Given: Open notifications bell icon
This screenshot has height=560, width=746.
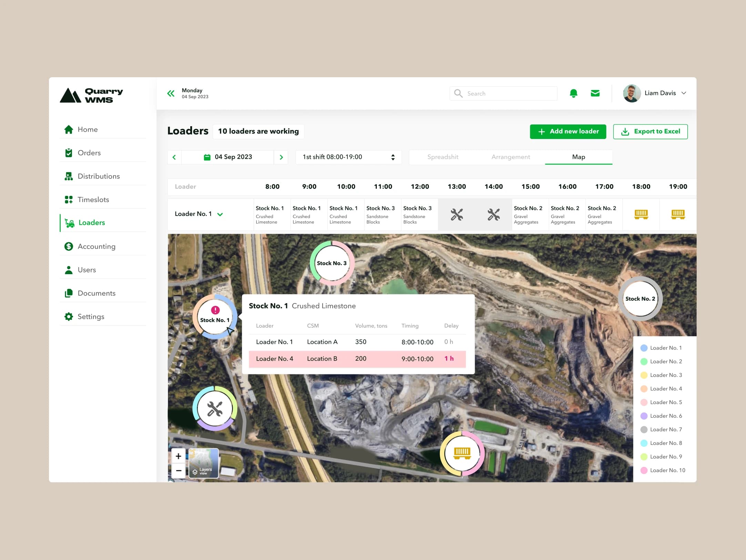Looking at the screenshot, I should pos(573,93).
